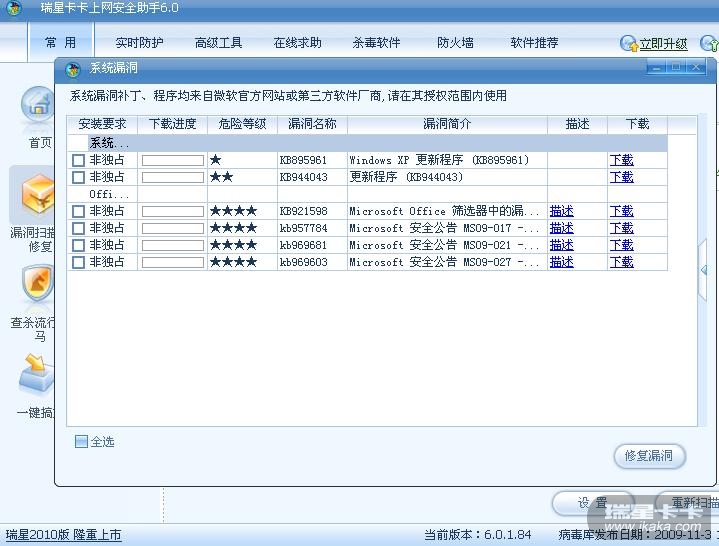Switch to the 常用 tab
This screenshot has width=719, height=546.
click(x=61, y=43)
